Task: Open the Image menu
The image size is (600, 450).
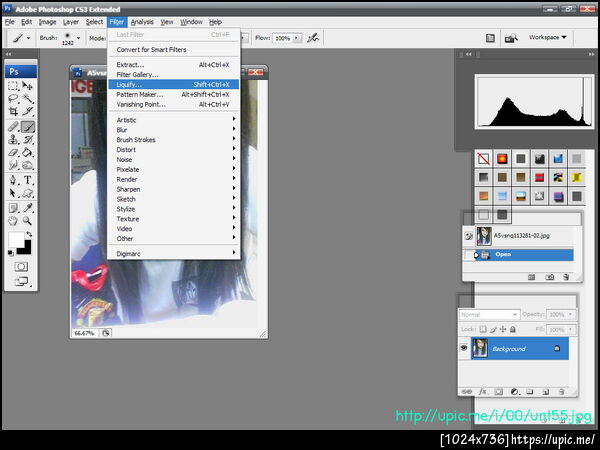Action: click(x=47, y=22)
